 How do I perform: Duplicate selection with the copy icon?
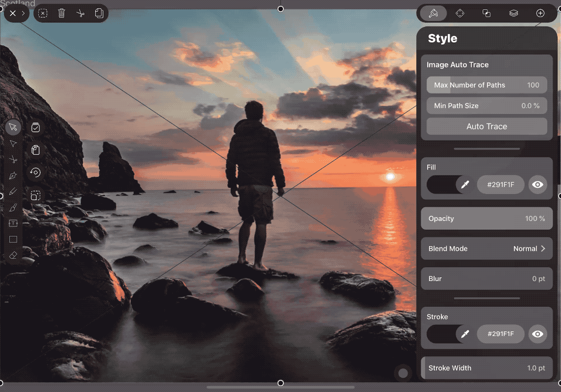click(99, 13)
